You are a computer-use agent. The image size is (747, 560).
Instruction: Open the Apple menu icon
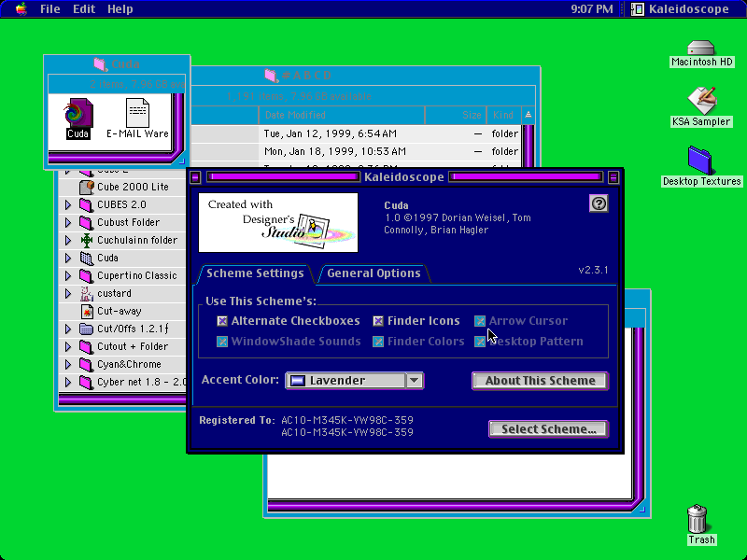[21, 9]
